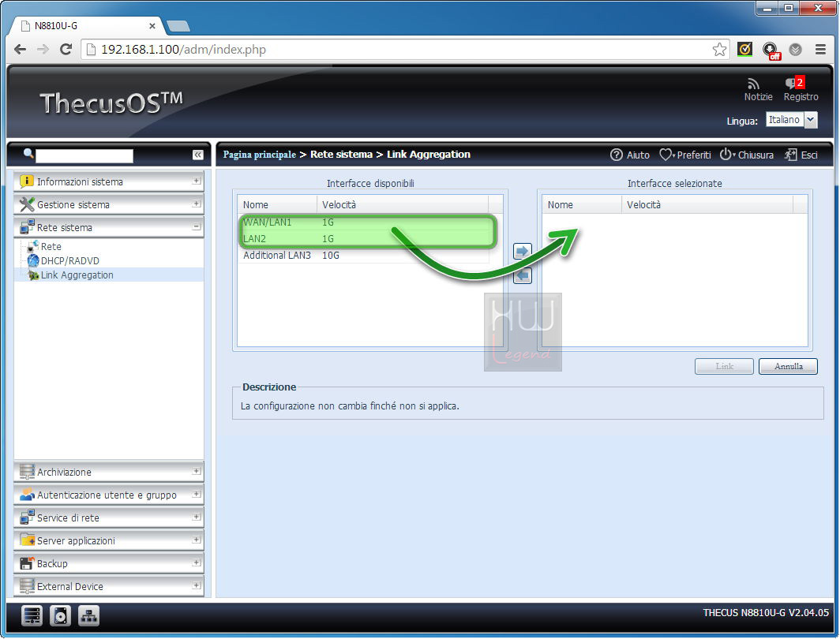
Task: Click the Archiviazione storage icon
Action: point(26,472)
